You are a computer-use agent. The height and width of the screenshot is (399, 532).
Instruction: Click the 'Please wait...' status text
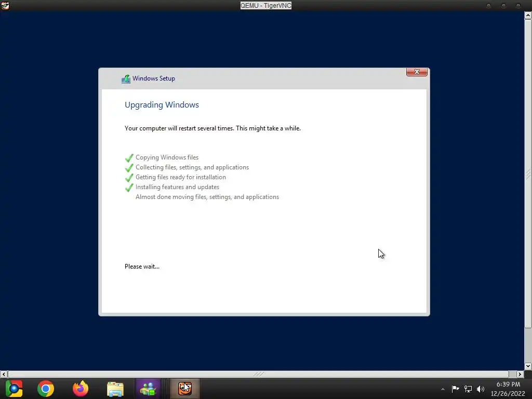(142, 267)
